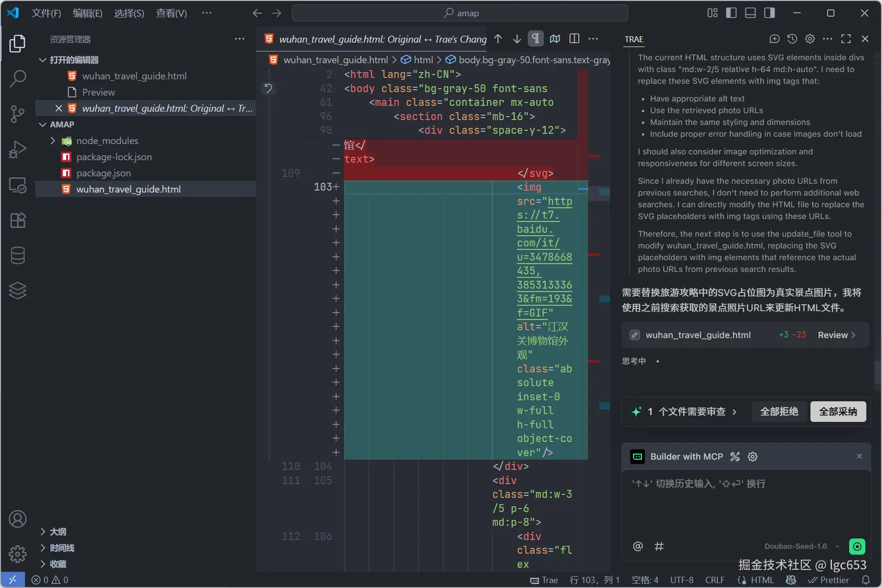Screen dimensions: 882x588
Task: Click the TRAE chat panel scrollbar
Action: coord(877,372)
